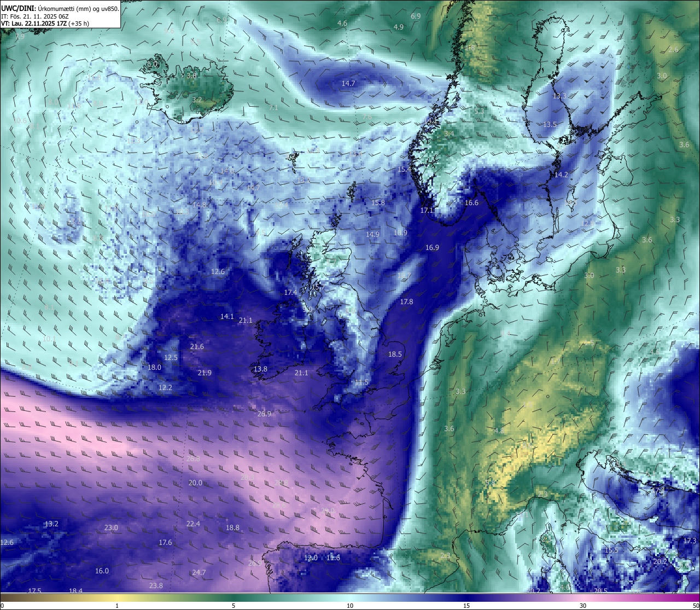
Task: Click the map value '15.5'
Action: [611, 550]
